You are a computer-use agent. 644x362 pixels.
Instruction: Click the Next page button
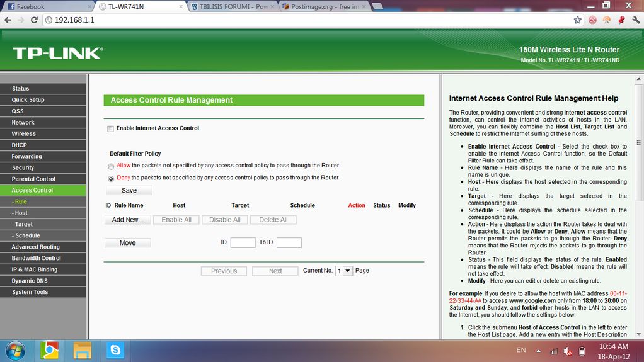(x=275, y=271)
